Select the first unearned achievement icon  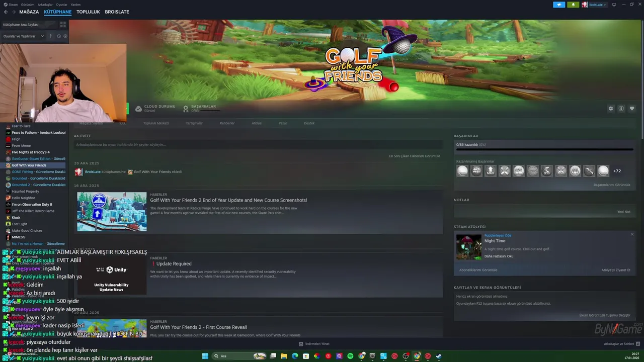pos(462,171)
